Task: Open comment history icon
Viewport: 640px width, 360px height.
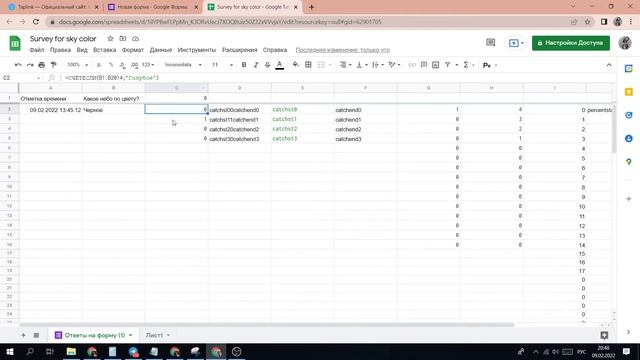Action: pos(491,42)
